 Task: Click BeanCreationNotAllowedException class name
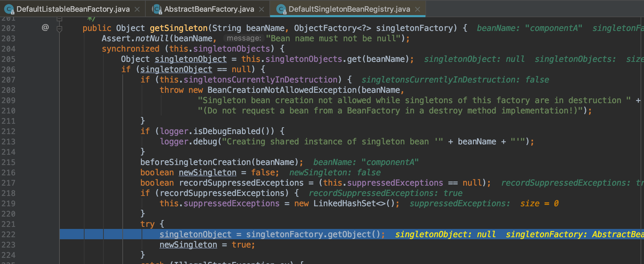tap(282, 90)
